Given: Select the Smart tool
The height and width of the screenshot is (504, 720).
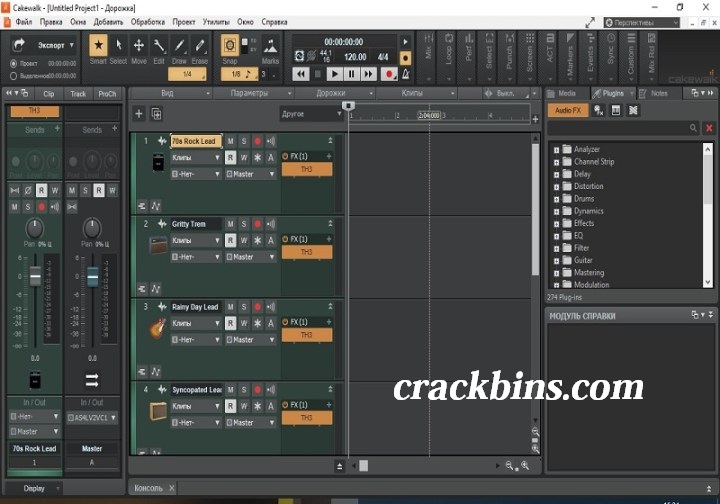Looking at the screenshot, I should (98, 45).
